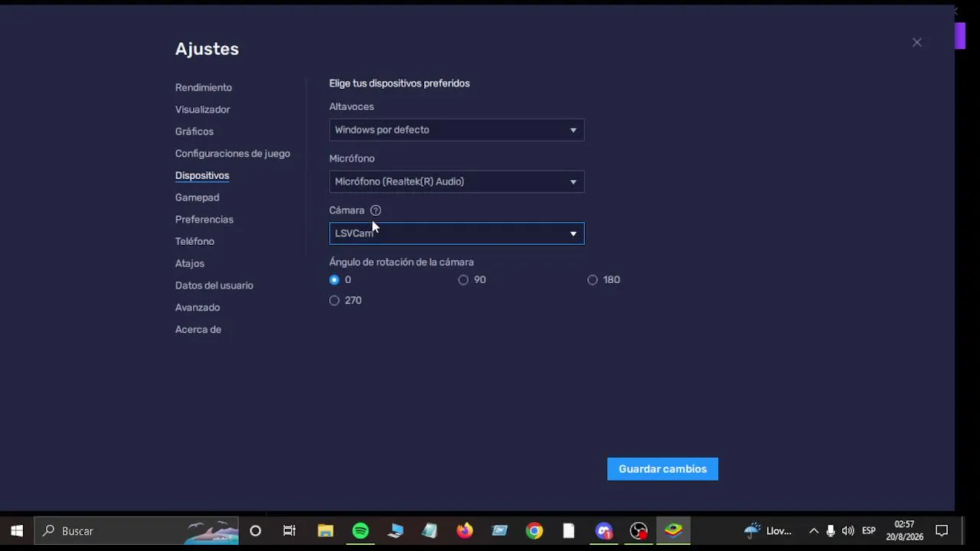
Task: Open File Explorer from the taskbar
Action: pos(325,531)
